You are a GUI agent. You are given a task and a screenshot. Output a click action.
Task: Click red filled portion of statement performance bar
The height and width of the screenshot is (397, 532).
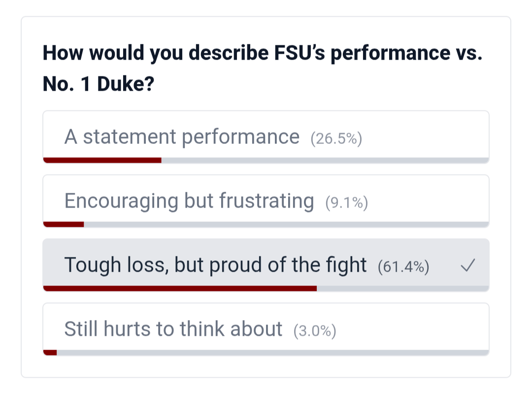(102, 160)
